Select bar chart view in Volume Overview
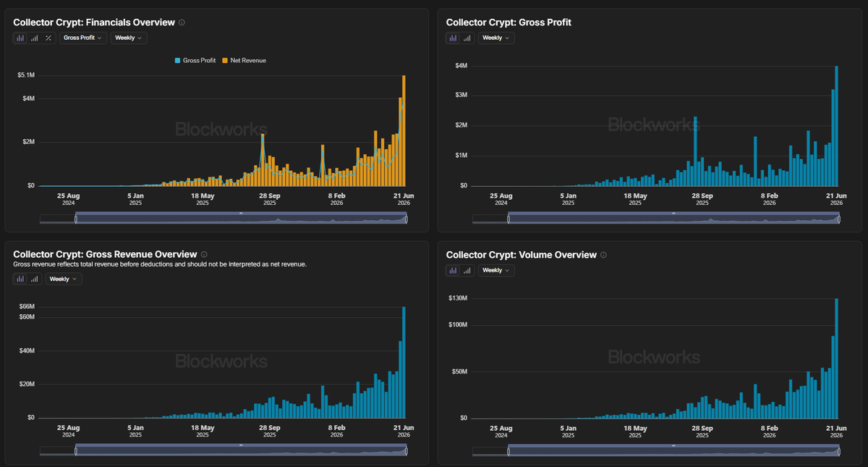The height and width of the screenshot is (467, 868). tap(454, 270)
